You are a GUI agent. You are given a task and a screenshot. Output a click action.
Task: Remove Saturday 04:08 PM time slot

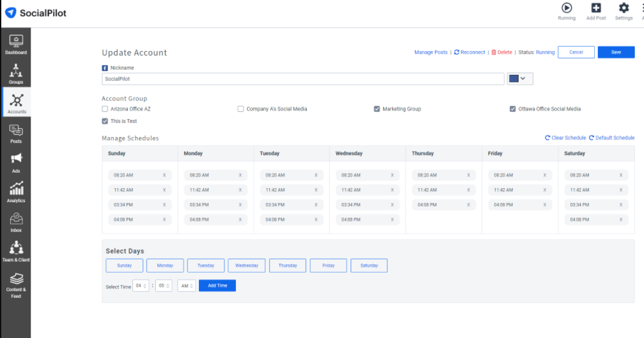pyautogui.click(x=621, y=220)
